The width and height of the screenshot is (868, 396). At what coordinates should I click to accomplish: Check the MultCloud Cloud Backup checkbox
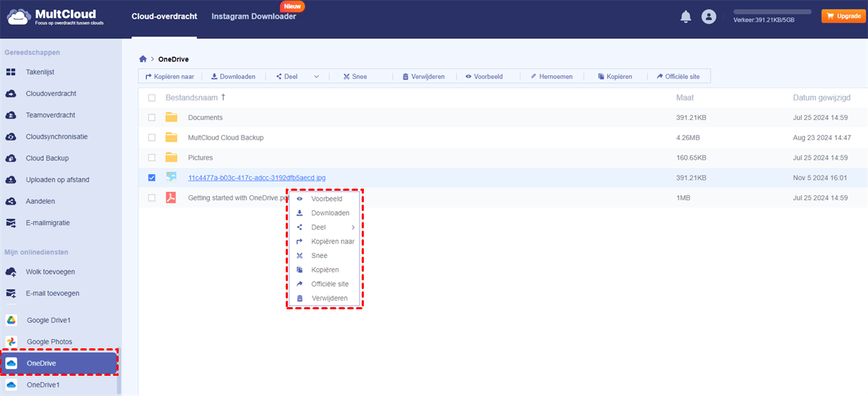click(152, 137)
